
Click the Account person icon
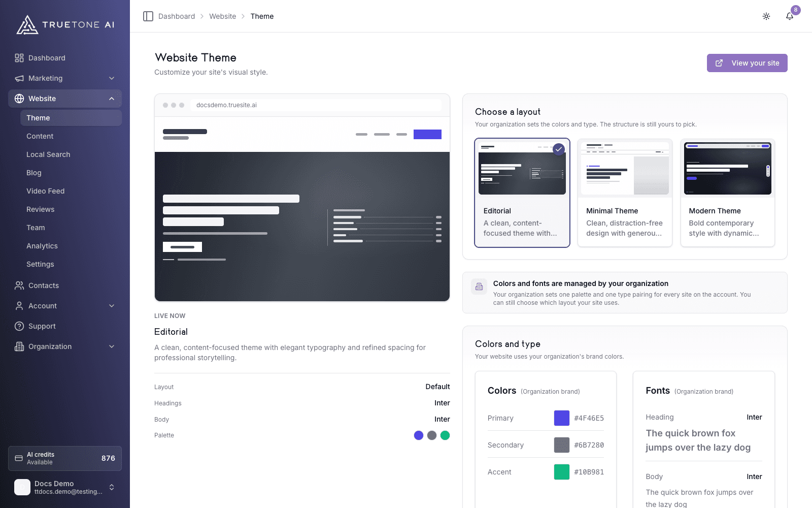(x=19, y=306)
